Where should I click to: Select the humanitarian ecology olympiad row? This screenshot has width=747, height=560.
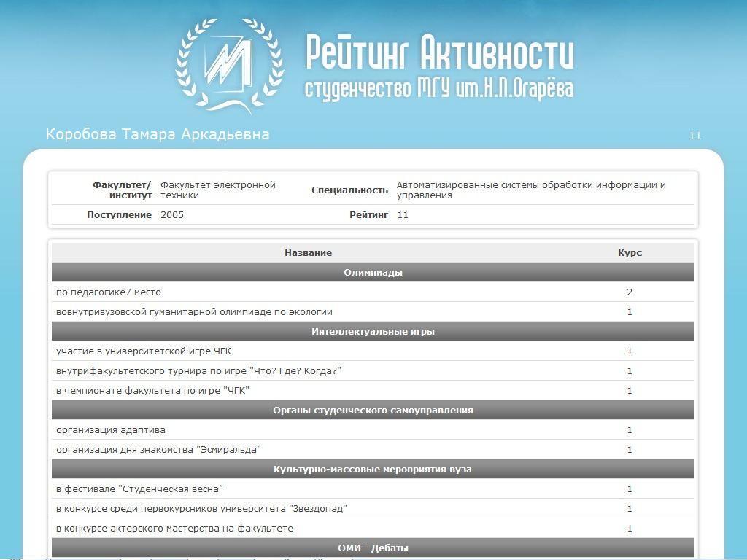194,312
